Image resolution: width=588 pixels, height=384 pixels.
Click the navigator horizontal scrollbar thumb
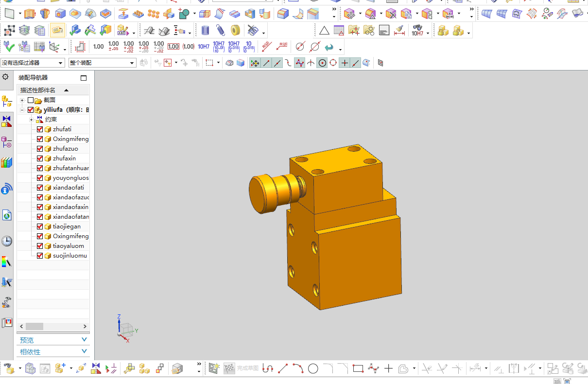[x=35, y=327]
